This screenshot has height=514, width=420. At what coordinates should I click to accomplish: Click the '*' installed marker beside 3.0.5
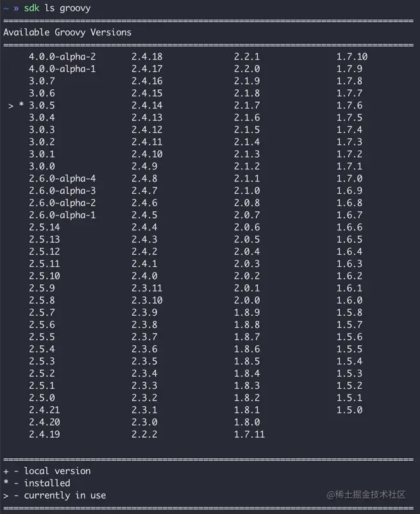[x=21, y=105]
